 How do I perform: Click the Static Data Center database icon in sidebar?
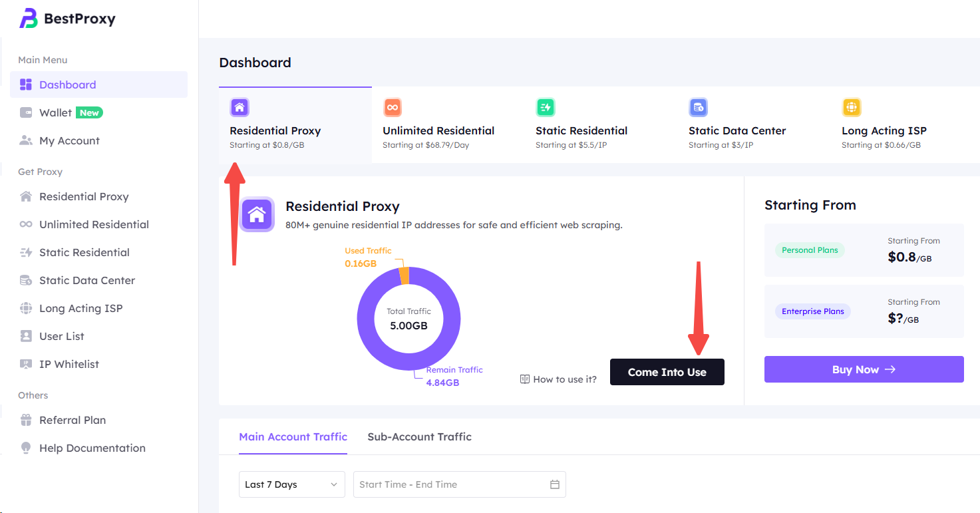[26, 281]
